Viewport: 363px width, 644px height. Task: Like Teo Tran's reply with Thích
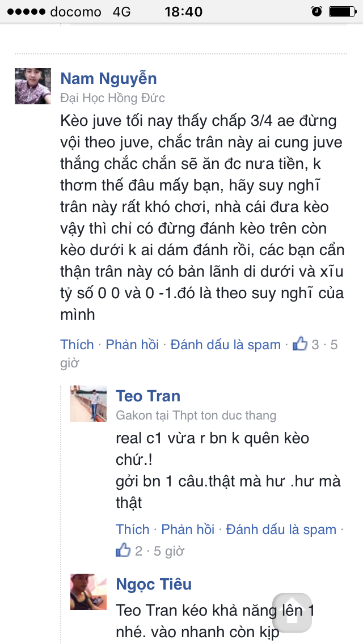click(x=132, y=529)
